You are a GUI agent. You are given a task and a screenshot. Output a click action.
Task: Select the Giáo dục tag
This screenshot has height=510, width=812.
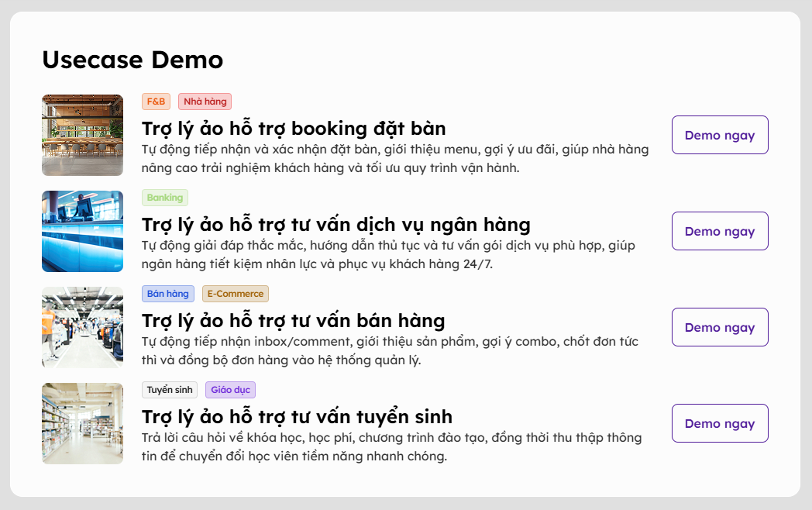point(230,390)
